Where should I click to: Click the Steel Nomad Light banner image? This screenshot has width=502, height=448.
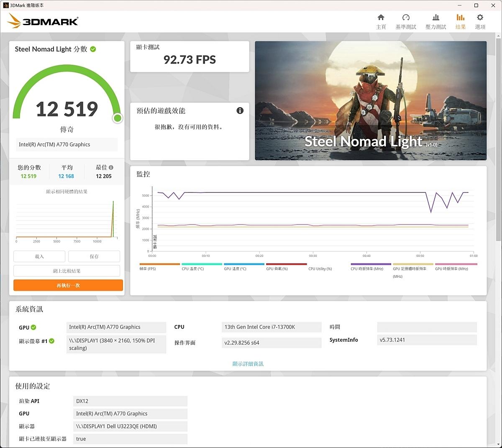(x=371, y=100)
